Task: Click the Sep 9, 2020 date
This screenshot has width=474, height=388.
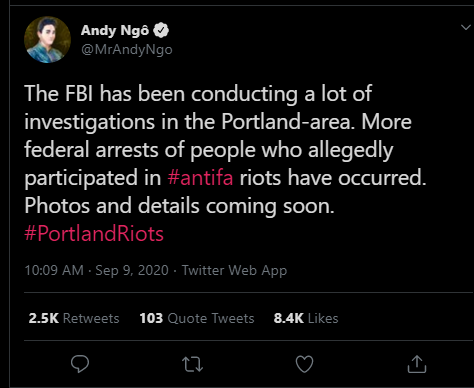Action: click(x=132, y=270)
